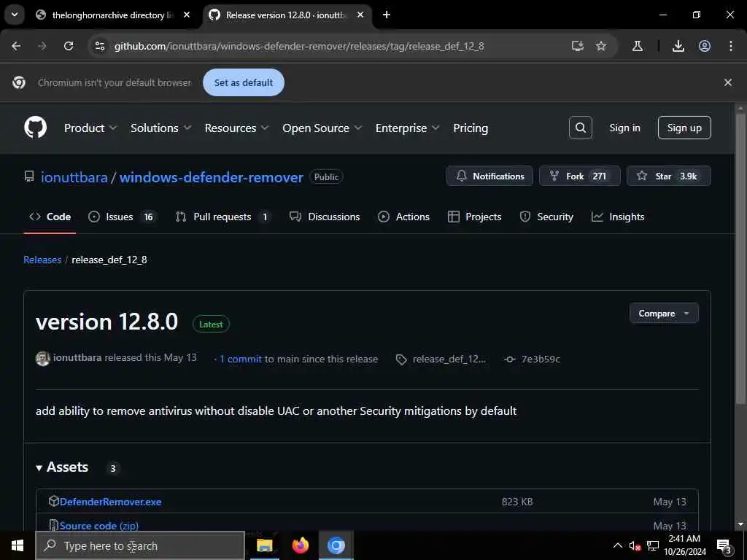This screenshot has height=560, width=747.
Task: Open the browser three-dot menu
Action: (731, 46)
